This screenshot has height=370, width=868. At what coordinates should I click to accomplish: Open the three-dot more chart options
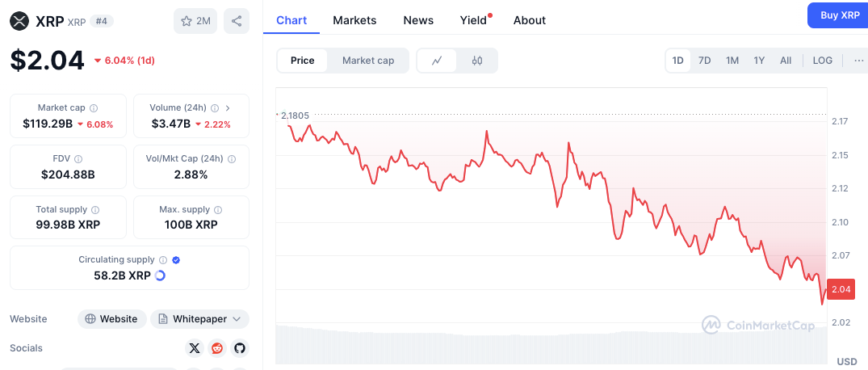pyautogui.click(x=858, y=61)
